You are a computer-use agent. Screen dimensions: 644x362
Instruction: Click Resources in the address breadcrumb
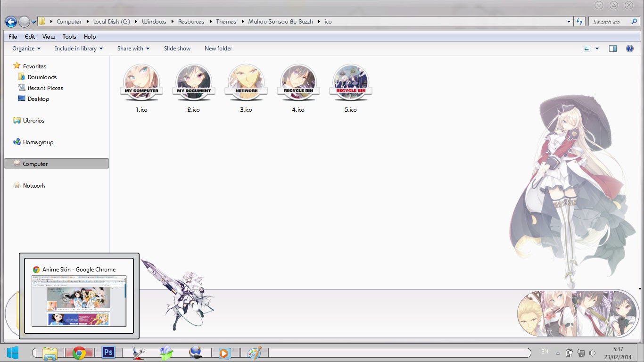191,22
